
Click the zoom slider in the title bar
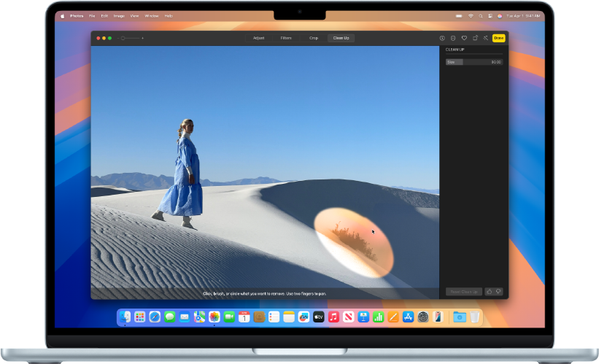tap(131, 38)
